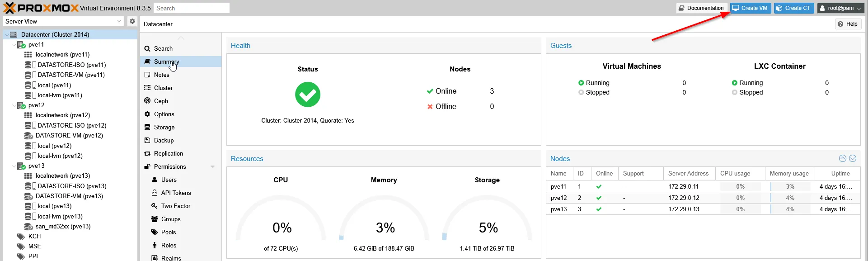Click the Storage database icon in menu
The height and width of the screenshot is (261, 868).
147,127
